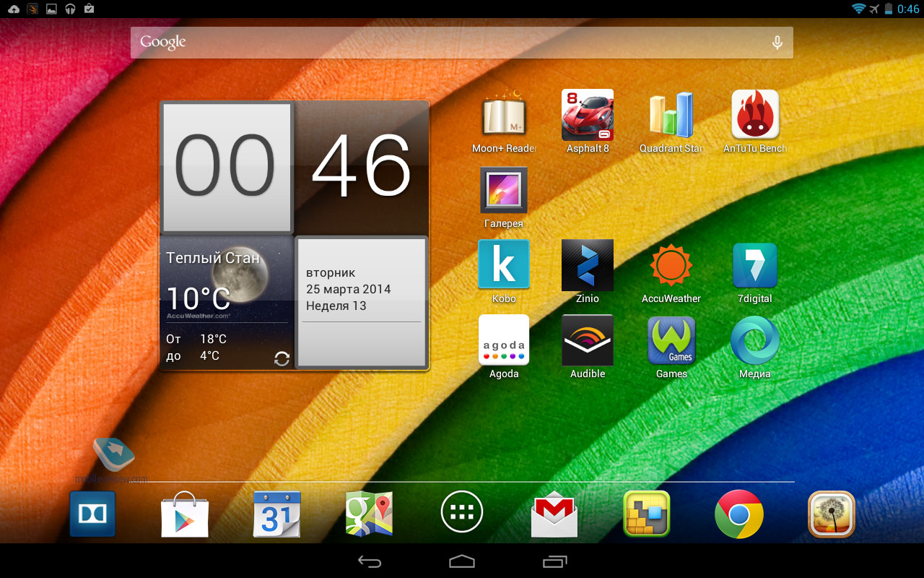Viewport: 924px width, 578px height.
Task: Tap the Теплый Стан weather location
Action: click(213, 258)
